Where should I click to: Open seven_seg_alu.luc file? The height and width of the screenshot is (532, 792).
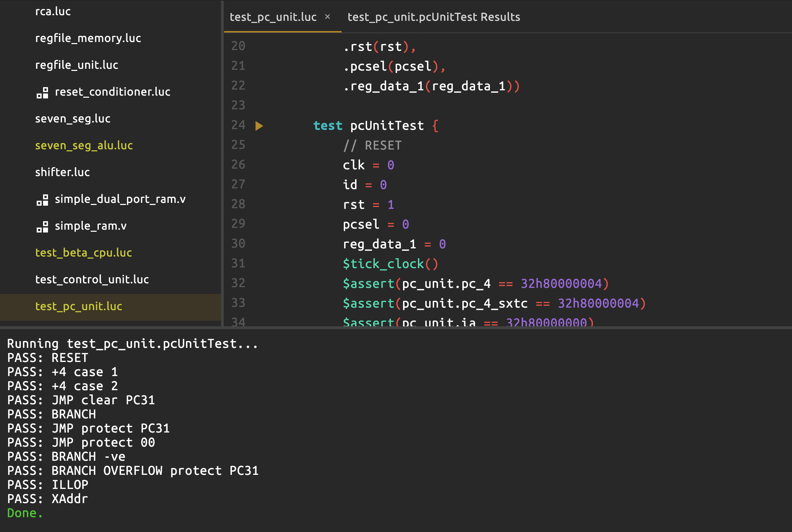pyautogui.click(x=84, y=145)
